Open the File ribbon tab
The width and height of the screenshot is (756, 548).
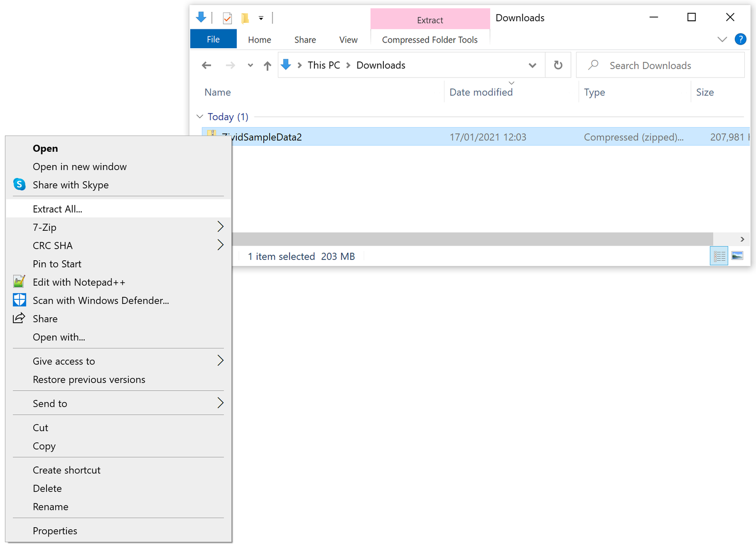213,39
